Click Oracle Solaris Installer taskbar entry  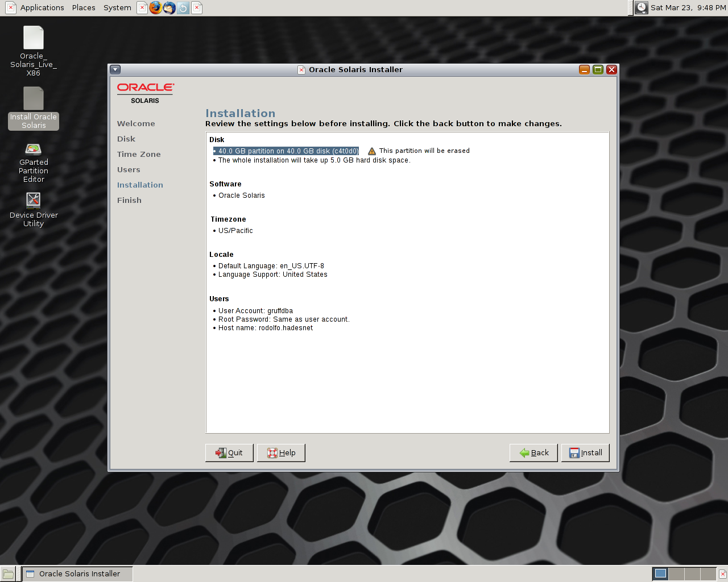pyautogui.click(x=78, y=574)
